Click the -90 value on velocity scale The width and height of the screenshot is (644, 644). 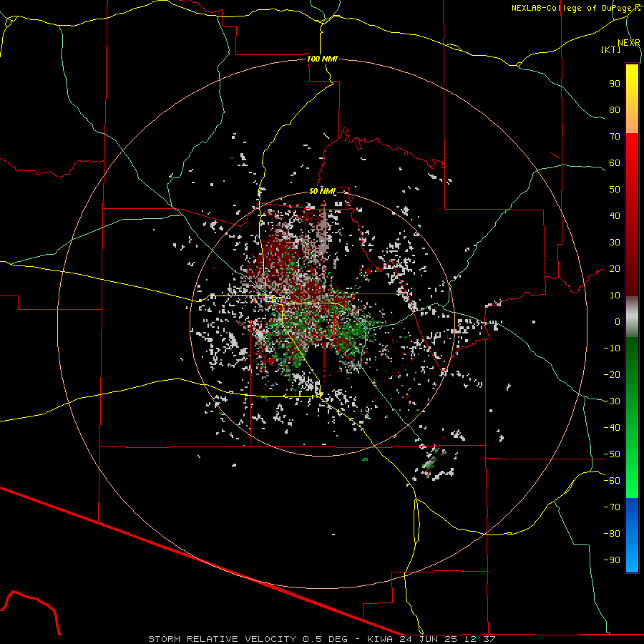612,560
